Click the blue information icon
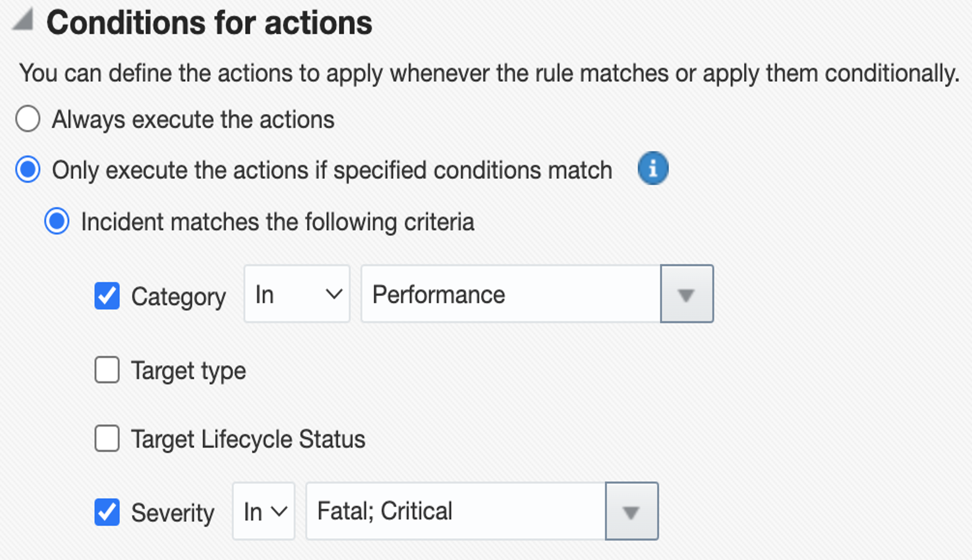The height and width of the screenshot is (560, 972). pyautogui.click(x=653, y=168)
